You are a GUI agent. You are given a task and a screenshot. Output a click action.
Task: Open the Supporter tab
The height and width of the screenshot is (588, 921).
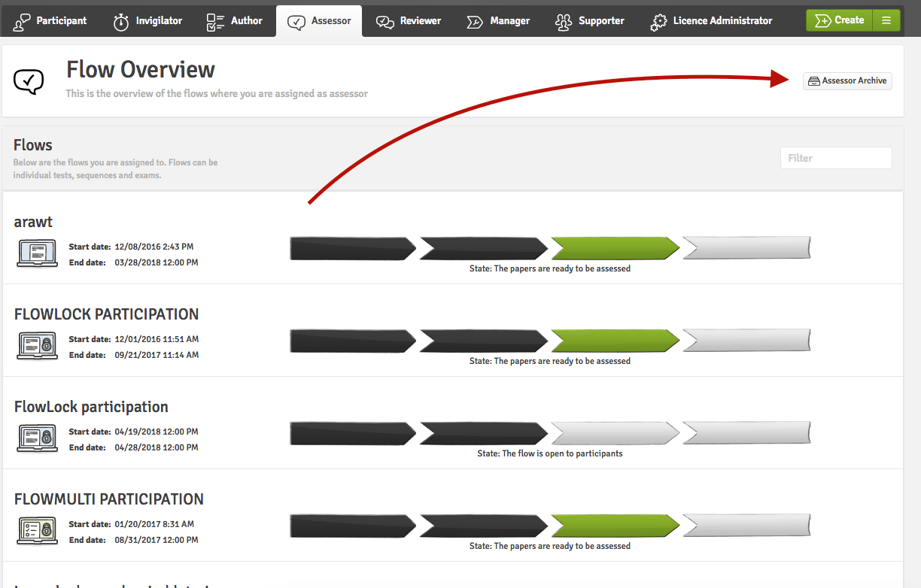590,21
